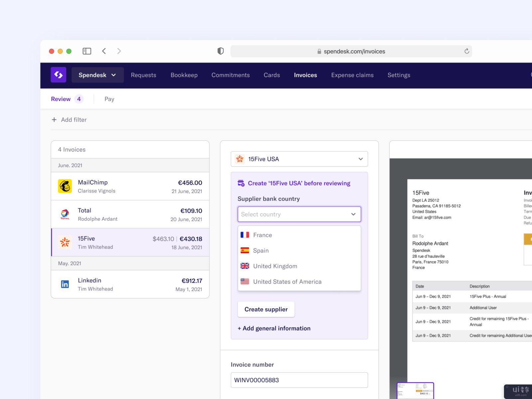The height and width of the screenshot is (399, 532).
Task: Click the United States flag icon
Action: pyautogui.click(x=245, y=281)
